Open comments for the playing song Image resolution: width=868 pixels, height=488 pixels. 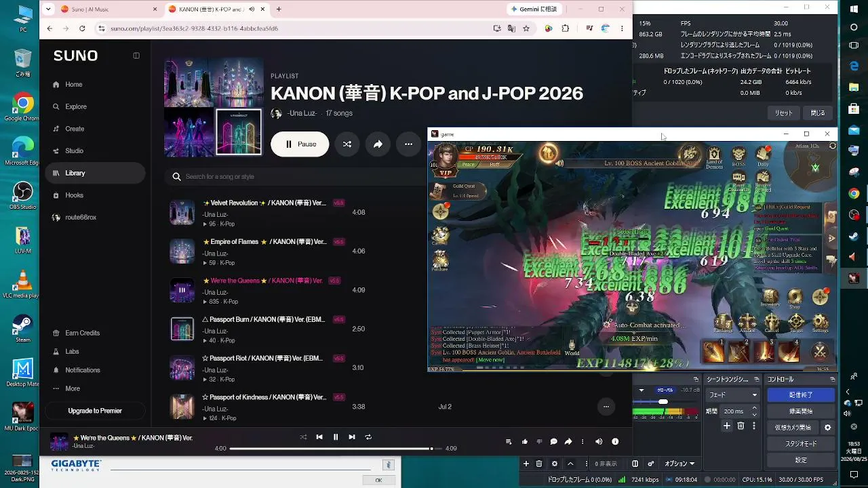tap(553, 442)
